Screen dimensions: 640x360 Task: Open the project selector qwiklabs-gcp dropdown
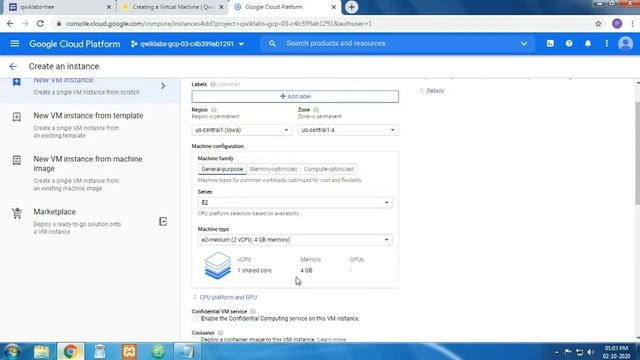tap(187, 44)
